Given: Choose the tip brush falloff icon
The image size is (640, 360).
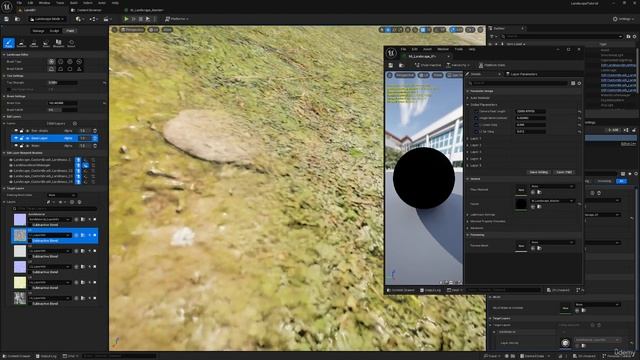Looking at the screenshot, I should click(x=79, y=69).
